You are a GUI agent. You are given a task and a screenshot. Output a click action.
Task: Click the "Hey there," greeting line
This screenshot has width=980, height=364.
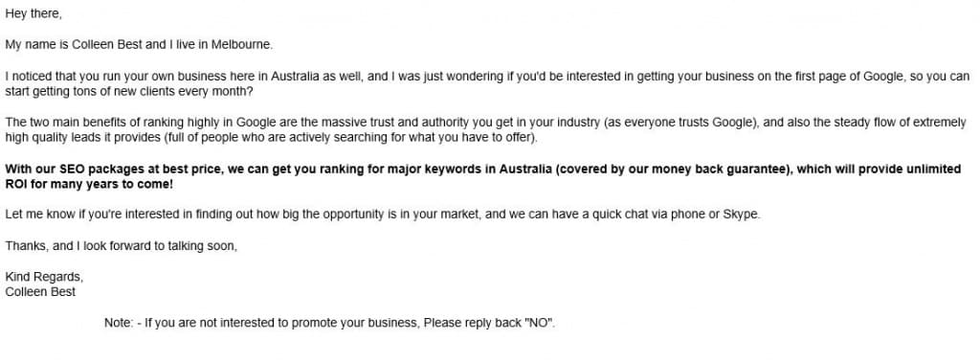coord(33,13)
